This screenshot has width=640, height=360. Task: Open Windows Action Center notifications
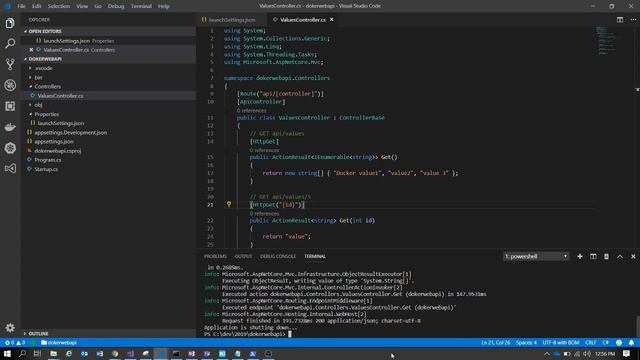627,353
